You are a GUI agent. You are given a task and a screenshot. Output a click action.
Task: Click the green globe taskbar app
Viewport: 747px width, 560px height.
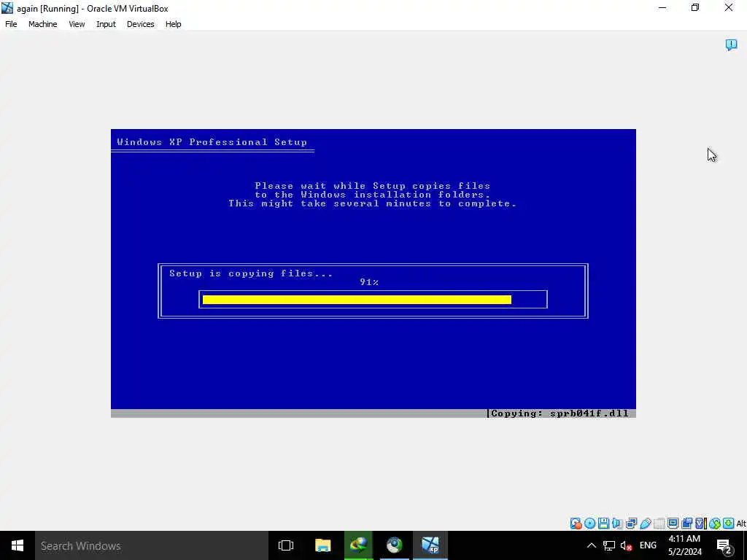tap(358, 545)
